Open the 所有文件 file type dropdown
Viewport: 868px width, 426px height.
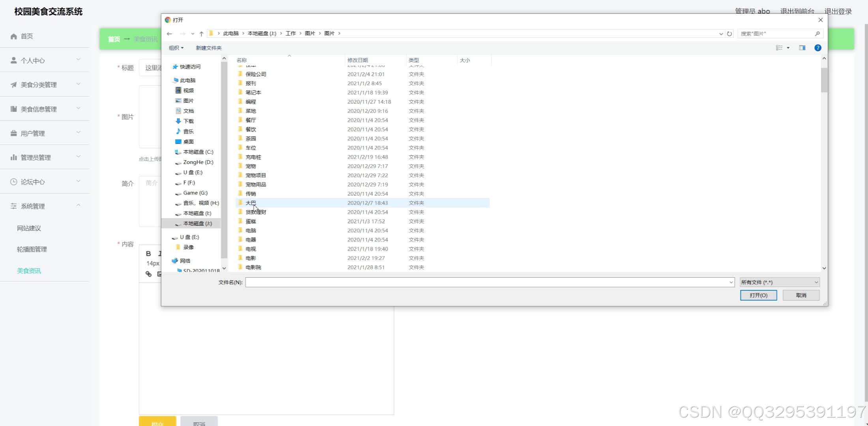[x=780, y=282]
